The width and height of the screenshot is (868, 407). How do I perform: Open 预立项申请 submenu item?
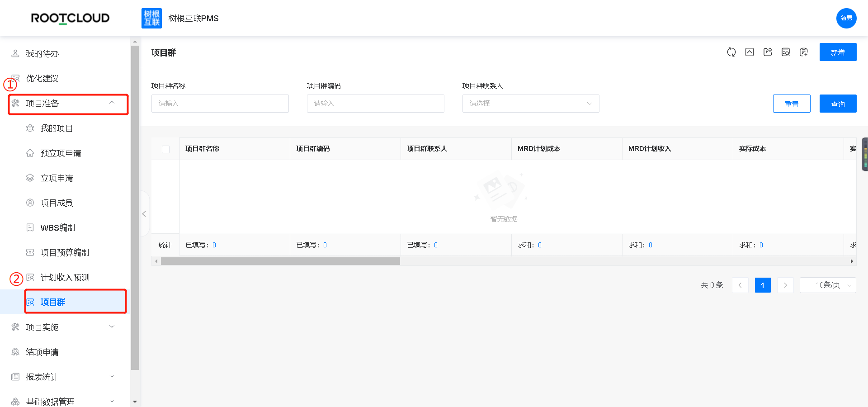pyautogui.click(x=65, y=153)
